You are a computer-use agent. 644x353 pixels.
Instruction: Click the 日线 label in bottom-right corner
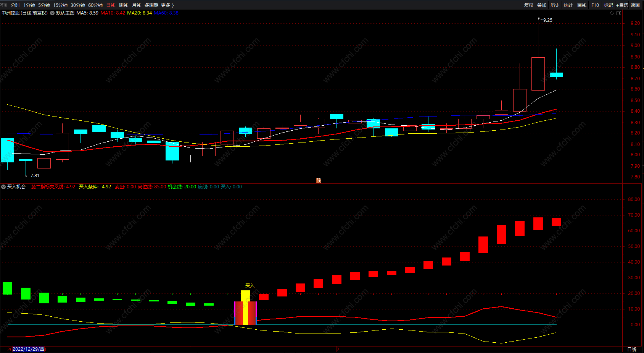pyautogui.click(x=632, y=349)
